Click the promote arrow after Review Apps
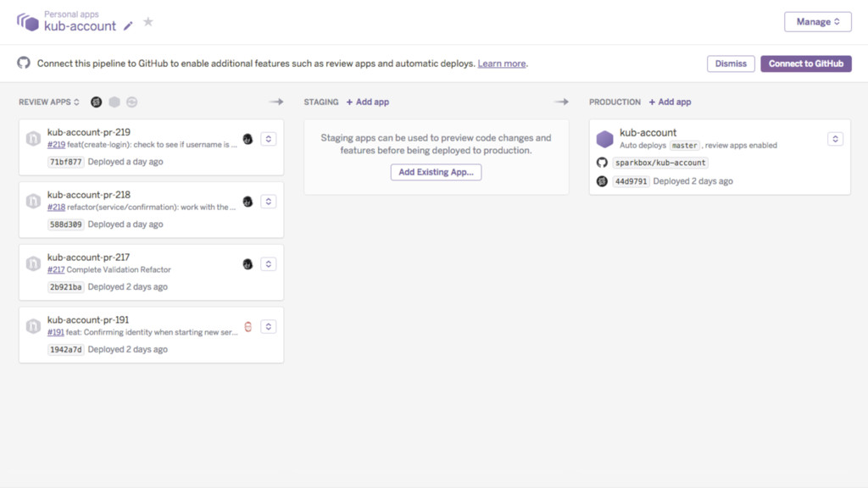Viewport: 868px width, 488px height. 276,103
